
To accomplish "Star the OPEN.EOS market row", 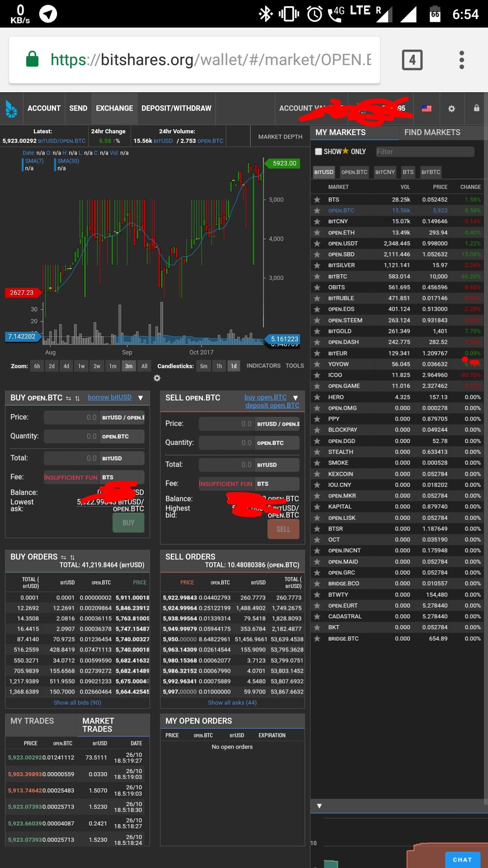I will [317, 309].
